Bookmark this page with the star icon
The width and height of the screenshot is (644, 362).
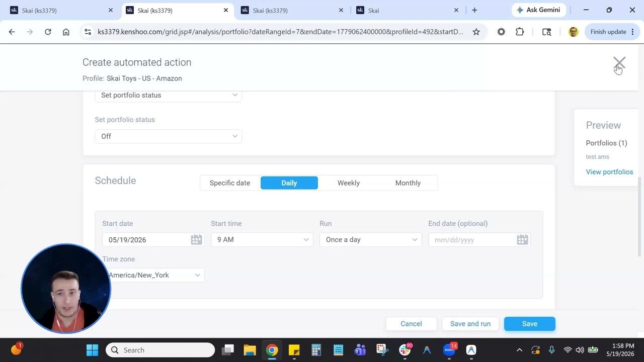click(x=476, y=32)
